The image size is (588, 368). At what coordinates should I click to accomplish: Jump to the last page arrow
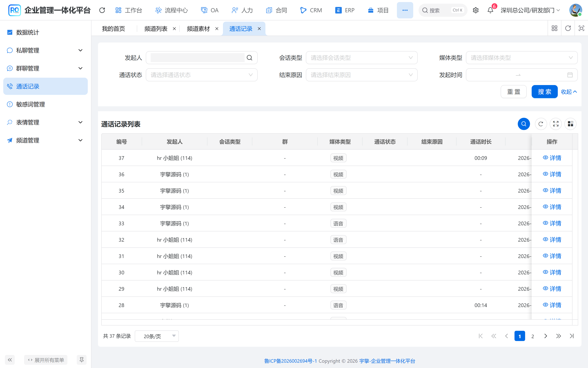(x=572, y=336)
